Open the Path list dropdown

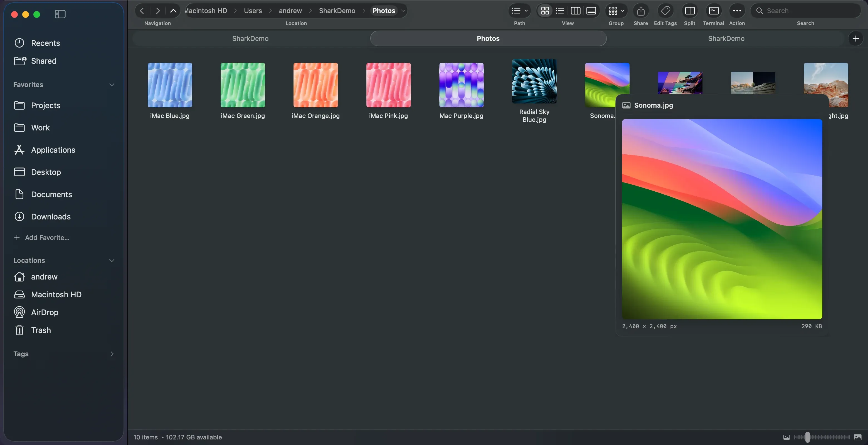click(x=520, y=11)
